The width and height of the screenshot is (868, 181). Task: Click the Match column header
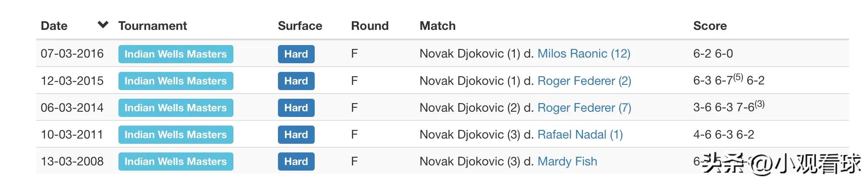pyautogui.click(x=437, y=26)
